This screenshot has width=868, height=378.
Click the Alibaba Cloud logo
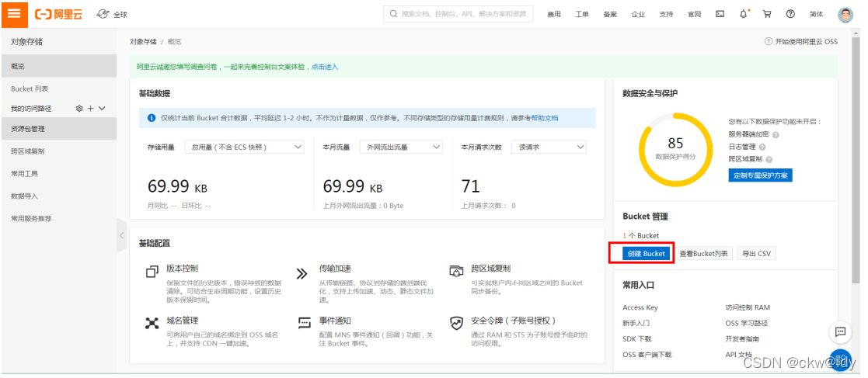(59, 15)
